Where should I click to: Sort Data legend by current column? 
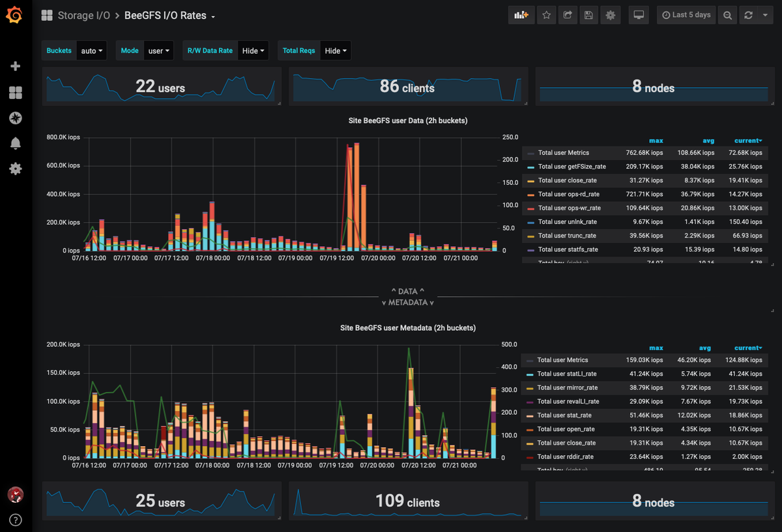(x=749, y=141)
